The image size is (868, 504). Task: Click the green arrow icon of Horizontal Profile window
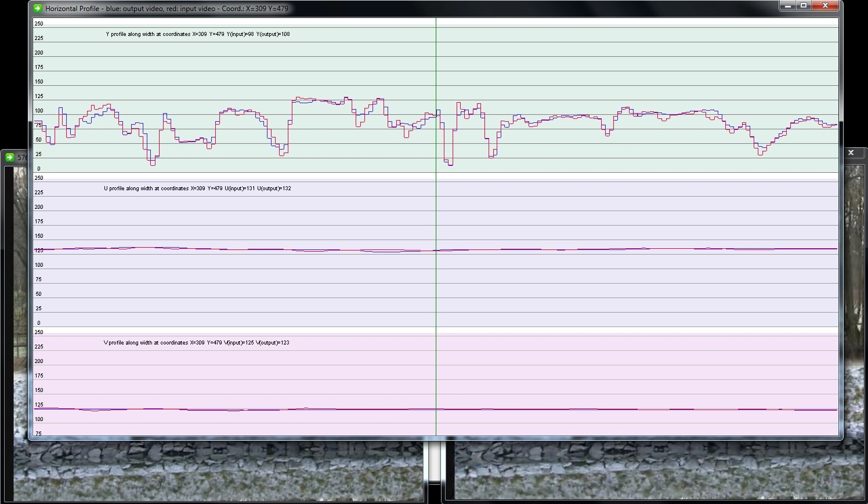38,8
